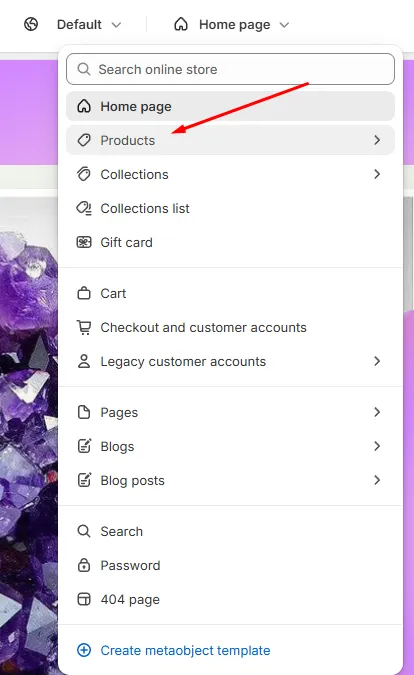Select Home page in the template list
The width and height of the screenshot is (414, 675).
point(230,106)
